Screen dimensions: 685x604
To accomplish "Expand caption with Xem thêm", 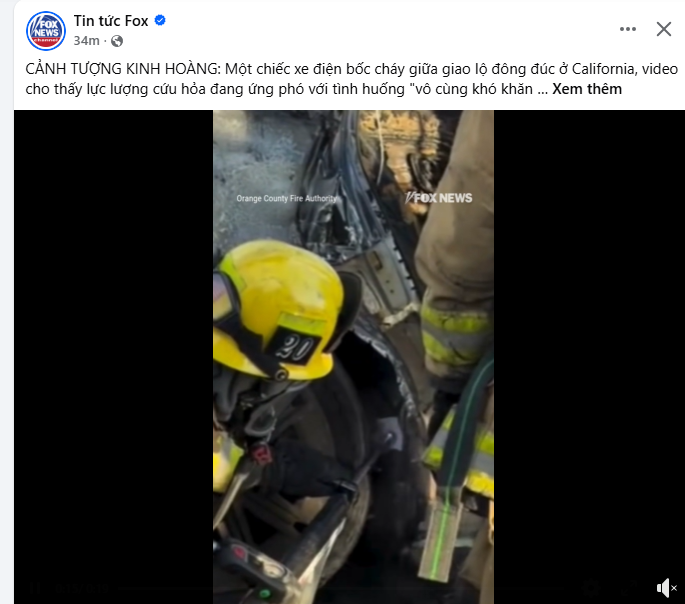I will 587,89.
